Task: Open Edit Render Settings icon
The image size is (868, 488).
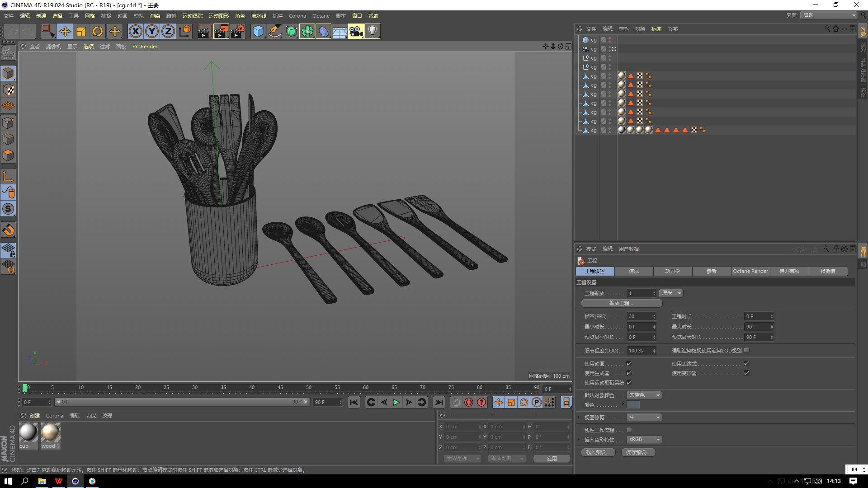Action: (237, 32)
